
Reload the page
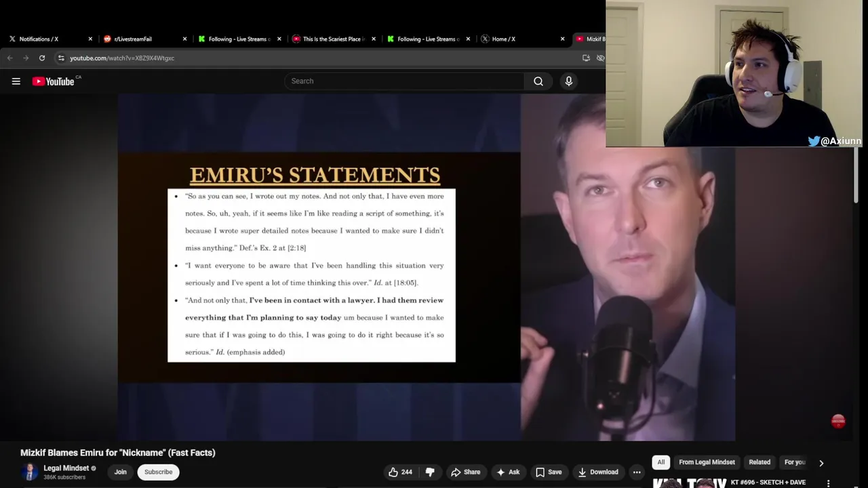pos(42,58)
